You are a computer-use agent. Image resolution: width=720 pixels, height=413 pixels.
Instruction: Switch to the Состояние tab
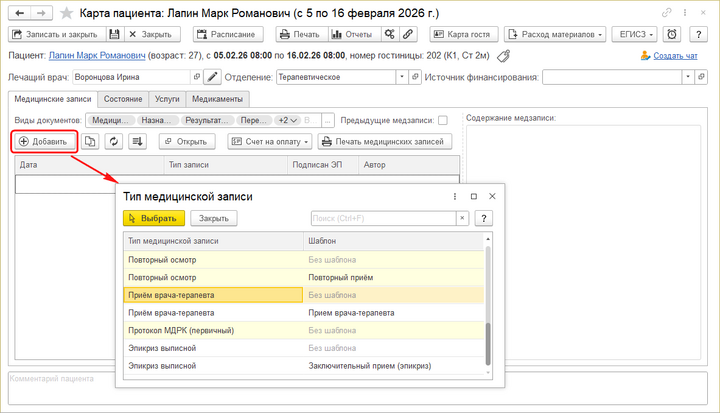coord(123,99)
